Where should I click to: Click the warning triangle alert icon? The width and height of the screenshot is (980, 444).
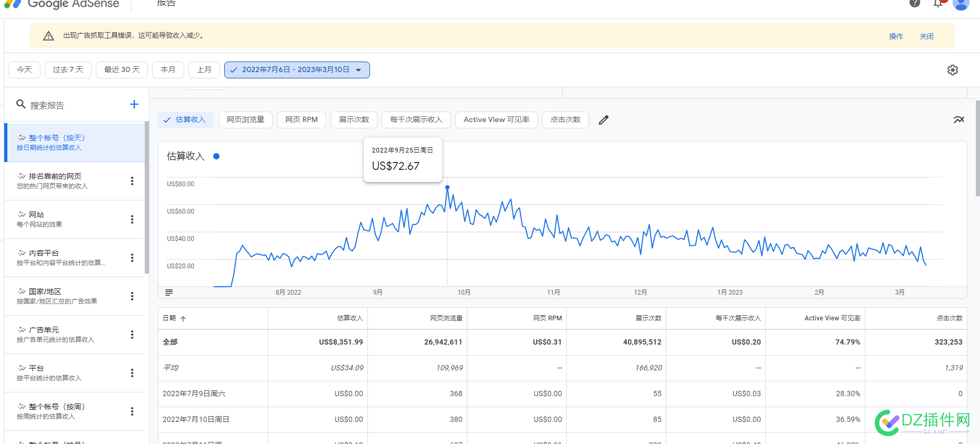pyautogui.click(x=48, y=36)
